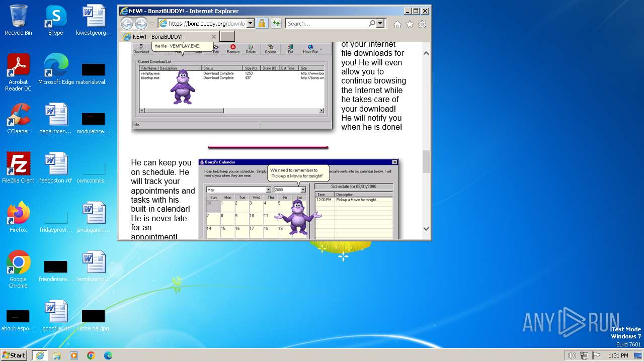Refresh the page in Internet Explorer
Viewport: 644px width, 362px height.
click(276, 23)
